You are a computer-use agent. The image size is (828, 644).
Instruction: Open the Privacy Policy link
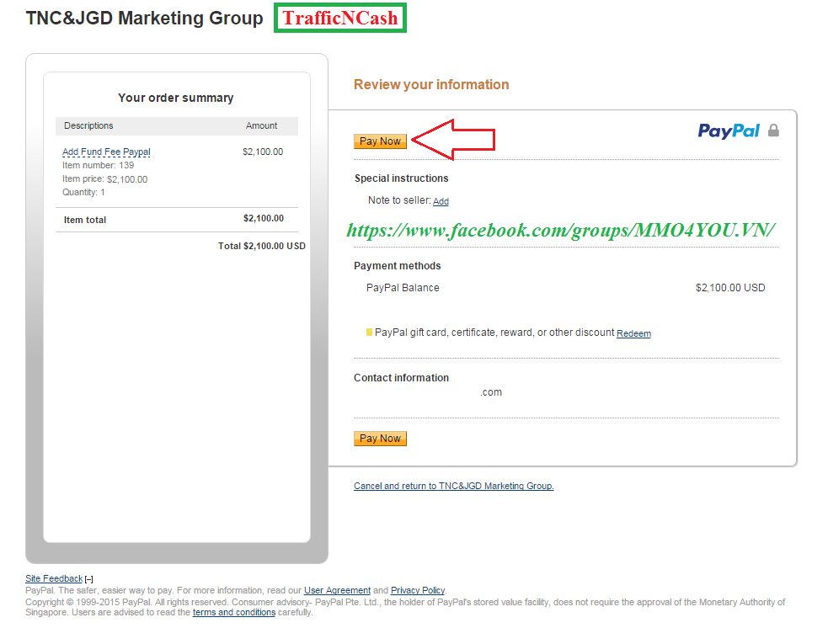[x=418, y=591]
